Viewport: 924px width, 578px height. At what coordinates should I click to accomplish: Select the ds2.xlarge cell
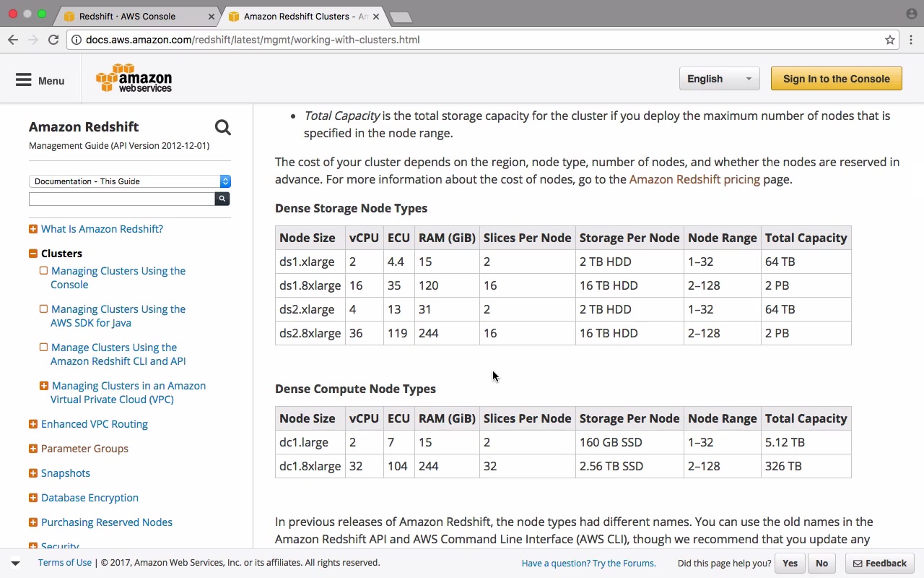[310, 309]
